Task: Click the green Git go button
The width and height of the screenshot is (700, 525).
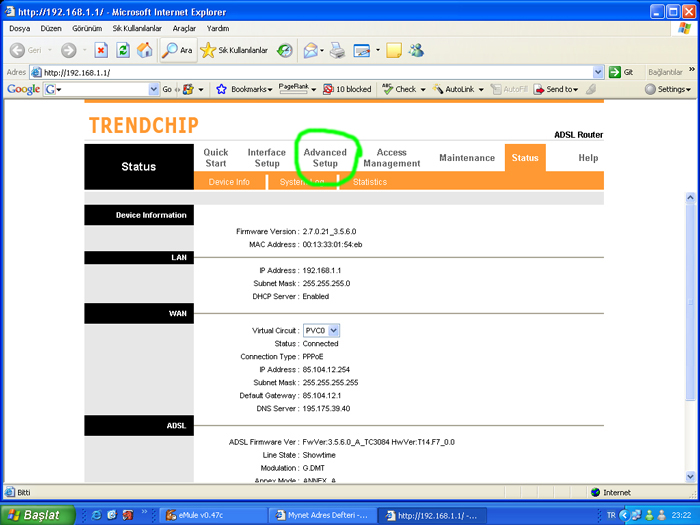Action: click(621, 72)
